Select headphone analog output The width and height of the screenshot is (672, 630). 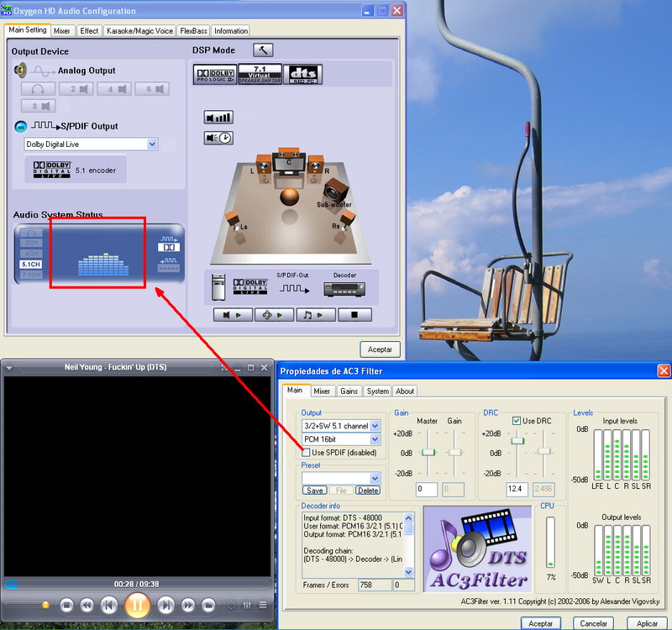click(x=38, y=89)
